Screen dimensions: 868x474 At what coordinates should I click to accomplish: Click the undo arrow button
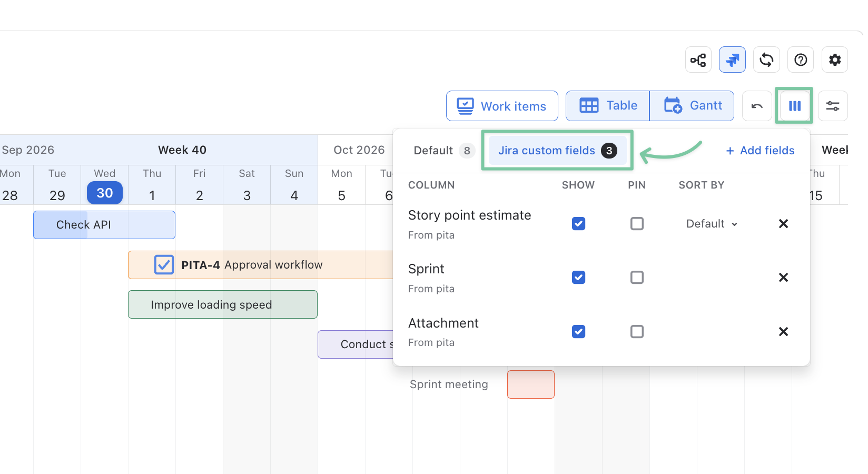click(x=757, y=106)
